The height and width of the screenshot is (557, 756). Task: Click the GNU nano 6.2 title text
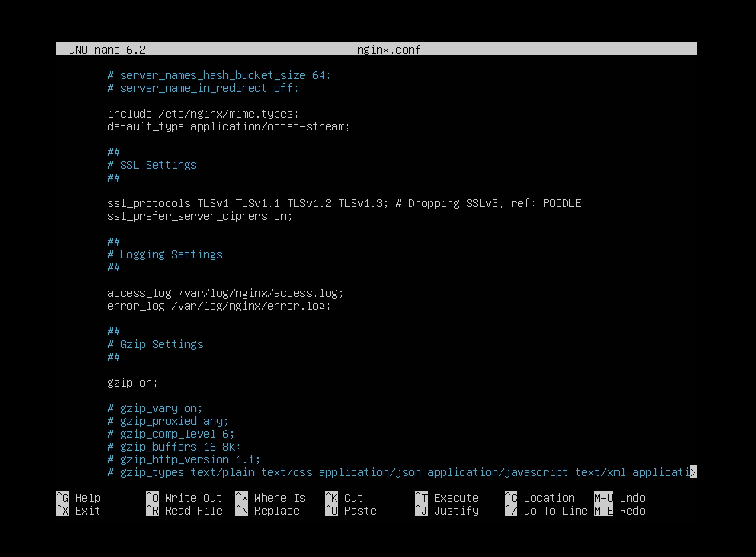coord(107,50)
